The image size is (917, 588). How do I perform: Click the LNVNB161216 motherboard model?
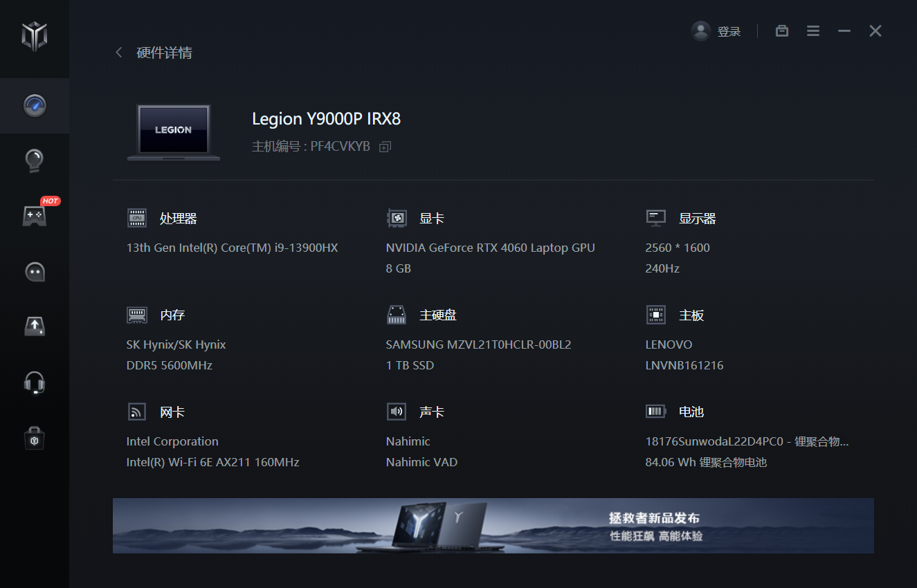coord(684,365)
